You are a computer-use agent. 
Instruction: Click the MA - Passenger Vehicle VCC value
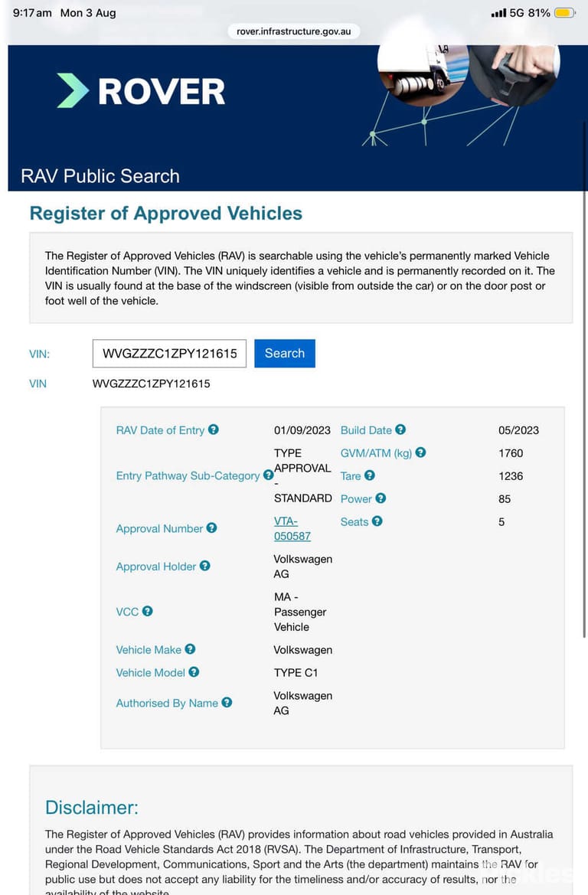coord(300,612)
